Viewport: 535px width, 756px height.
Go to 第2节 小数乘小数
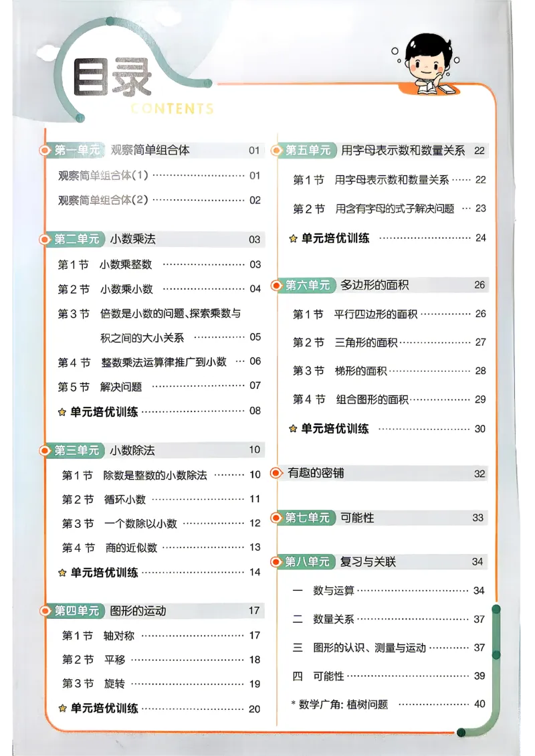point(159,289)
